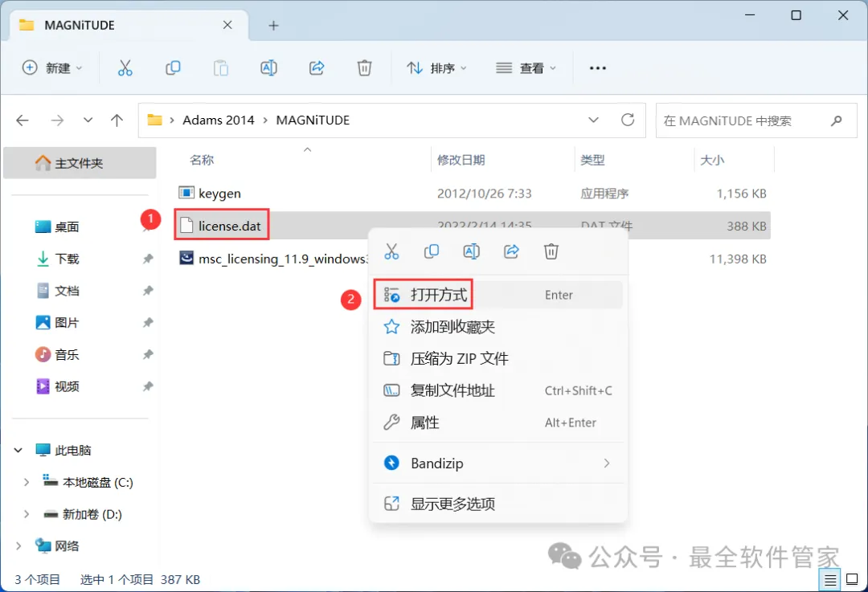Image resolution: width=868 pixels, height=592 pixels.
Task: Open 属性 from the context menu
Action: pos(498,423)
